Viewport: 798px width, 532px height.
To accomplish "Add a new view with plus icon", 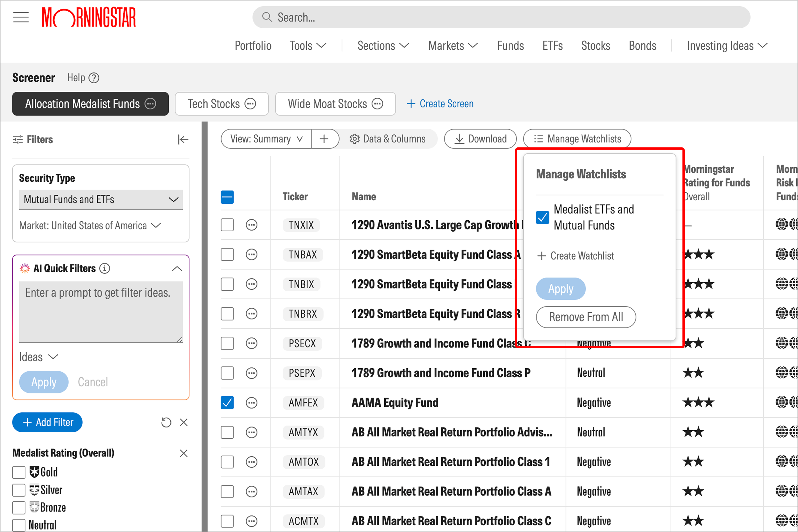I will coord(324,139).
